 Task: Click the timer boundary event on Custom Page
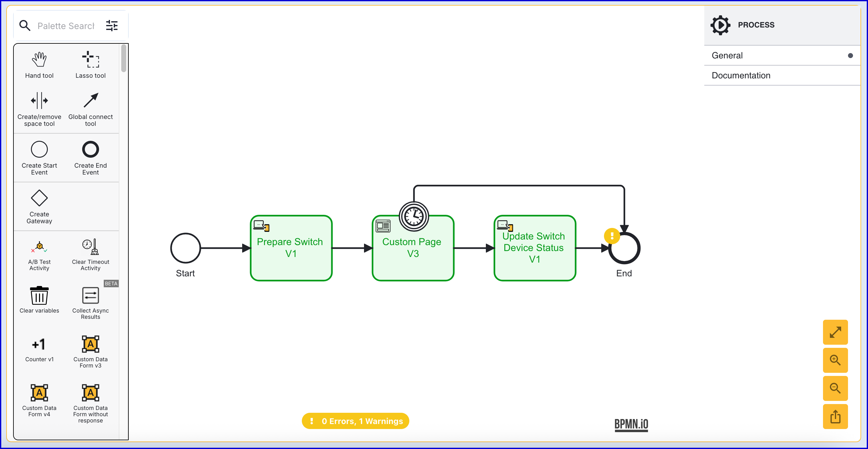pyautogui.click(x=414, y=217)
